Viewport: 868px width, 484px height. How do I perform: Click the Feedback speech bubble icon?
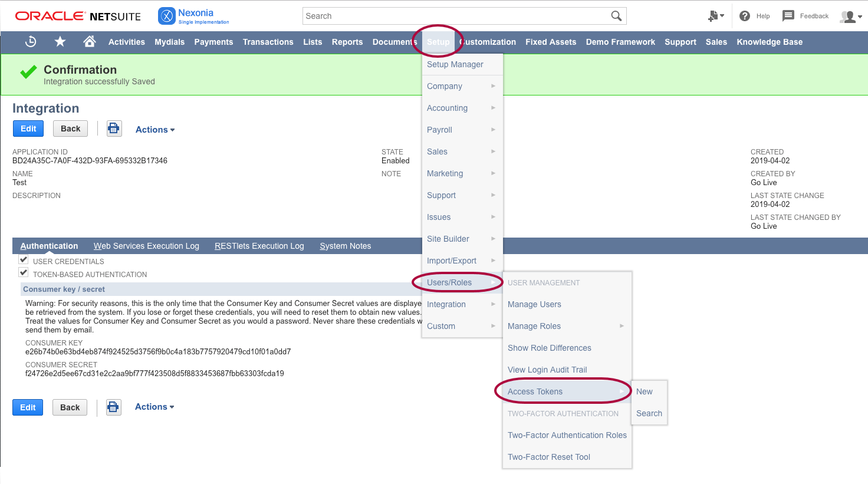click(788, 16)
